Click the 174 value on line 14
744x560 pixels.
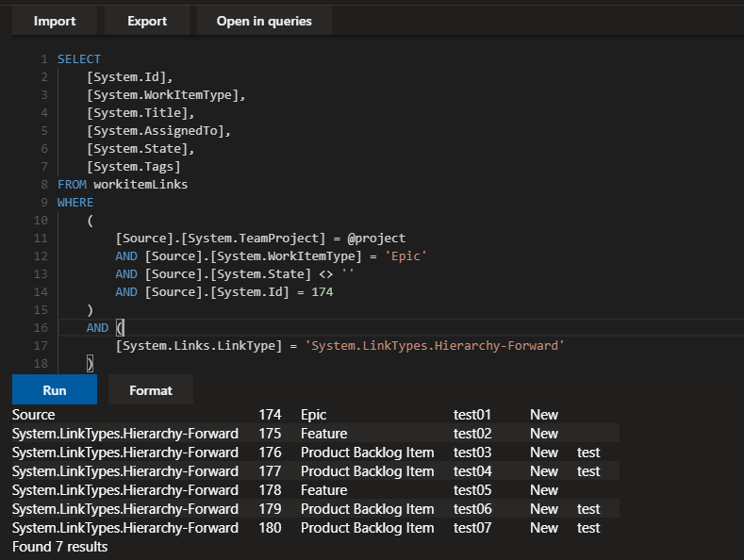coord(322,292)
